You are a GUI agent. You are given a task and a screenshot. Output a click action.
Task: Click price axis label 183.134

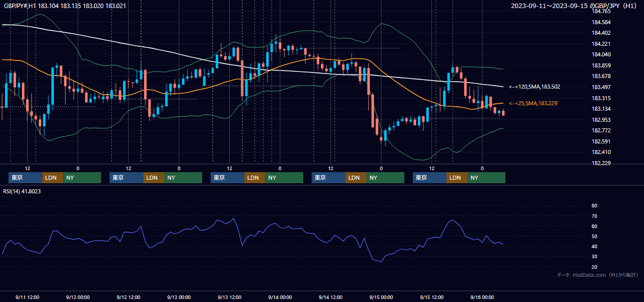coord(601,109)
